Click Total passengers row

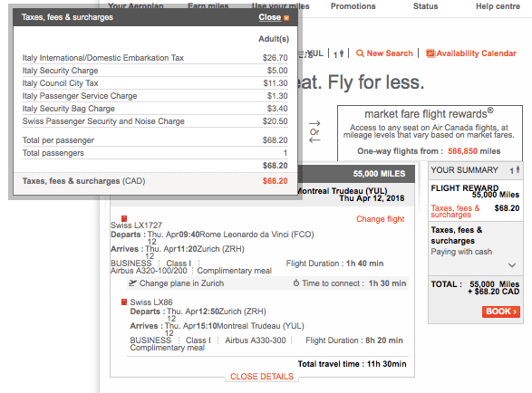(x=155, y=153)
